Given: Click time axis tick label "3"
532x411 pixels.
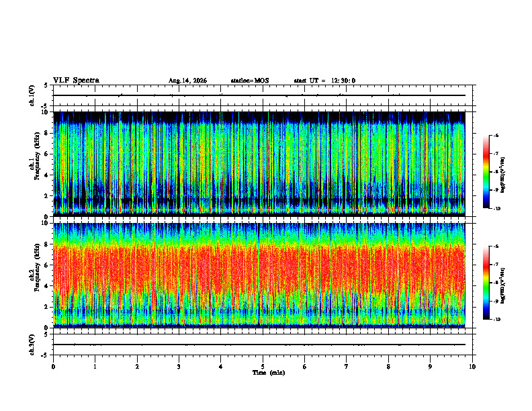Looking at the screenshot, I should pos(179,367).
